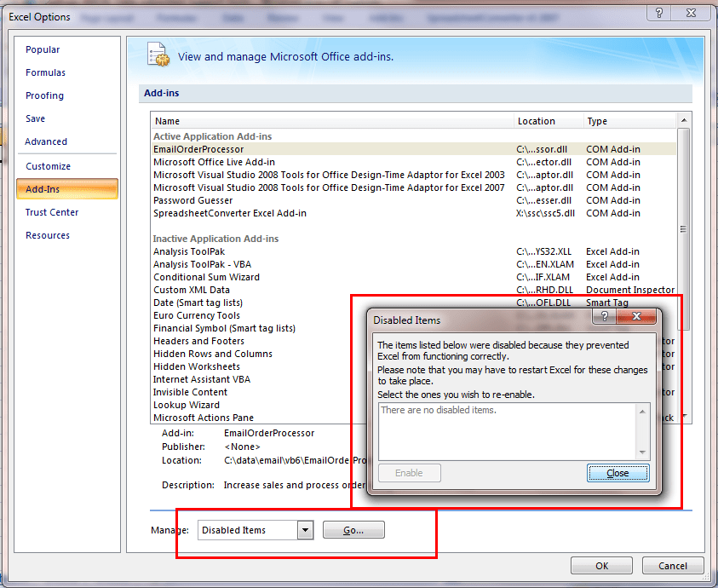This screenshot has width=718, height=588.
Task: Click OK to confirm Excel Options
Action: [601, 565]
